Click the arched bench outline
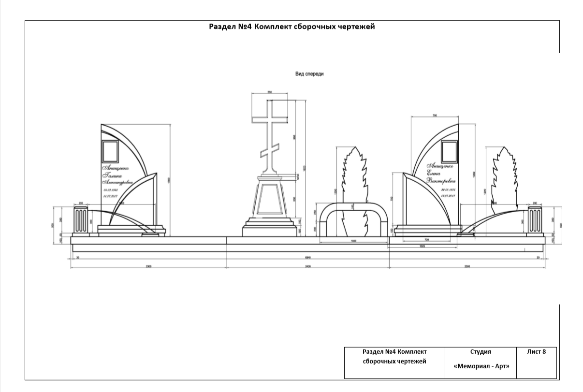The image size is (583, 392). 353,218
